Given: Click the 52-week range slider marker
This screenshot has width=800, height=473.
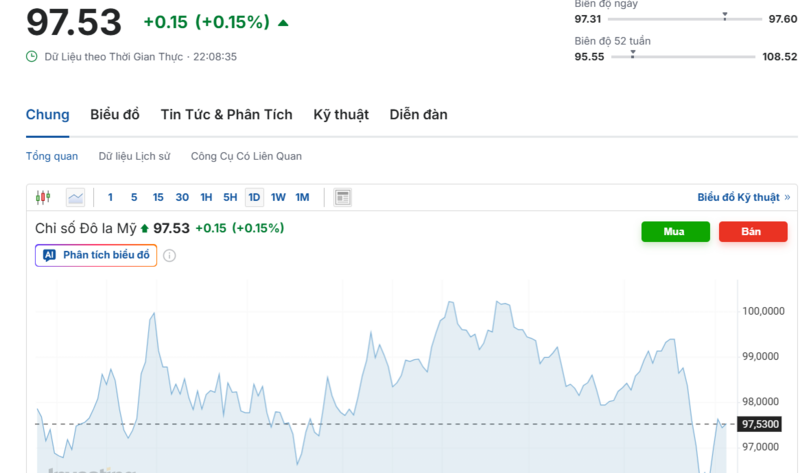Looking at the screenshot, I should 632,54.
